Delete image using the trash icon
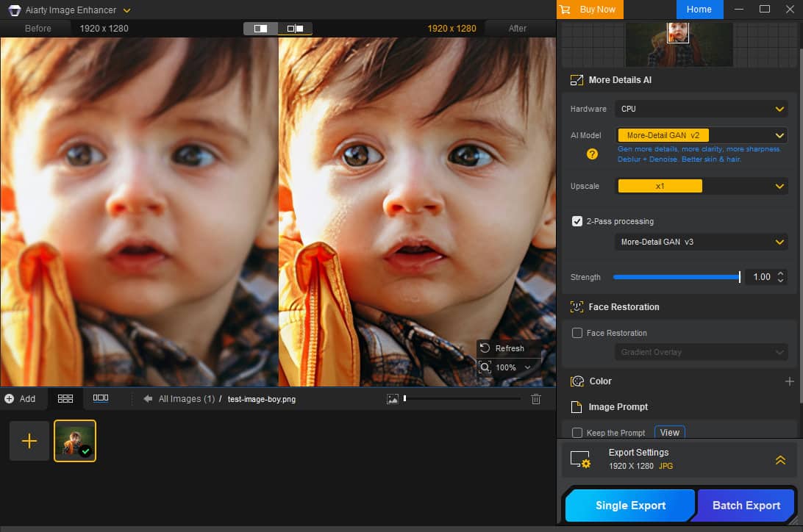This screenshot has height=532, width=803. coord(536,398)
